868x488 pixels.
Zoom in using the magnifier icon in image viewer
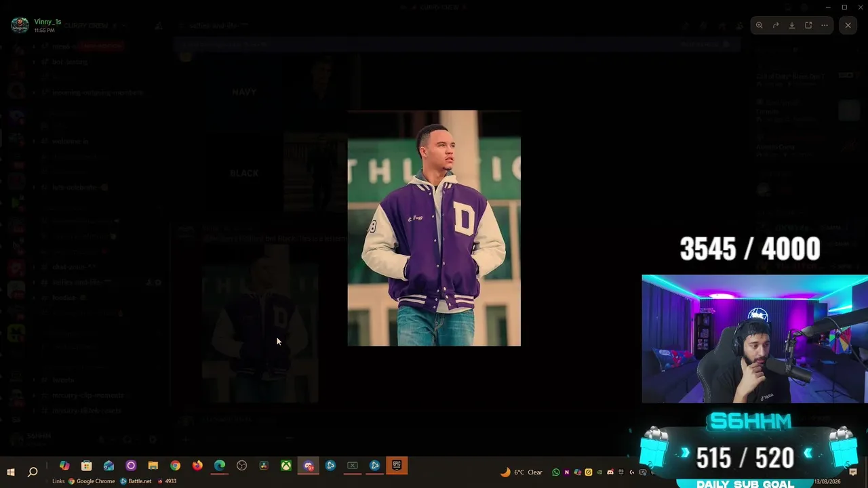coord(759,25)
